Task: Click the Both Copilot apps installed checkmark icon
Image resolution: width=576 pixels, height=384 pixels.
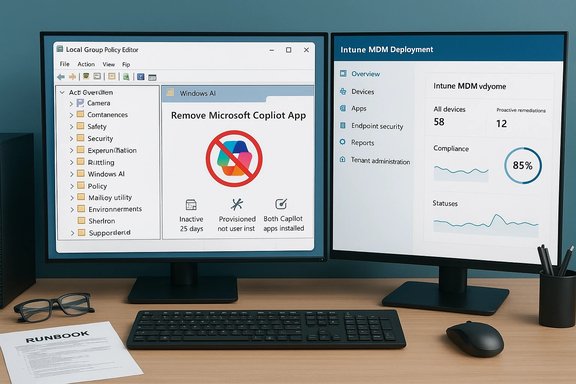Action: 281,204
